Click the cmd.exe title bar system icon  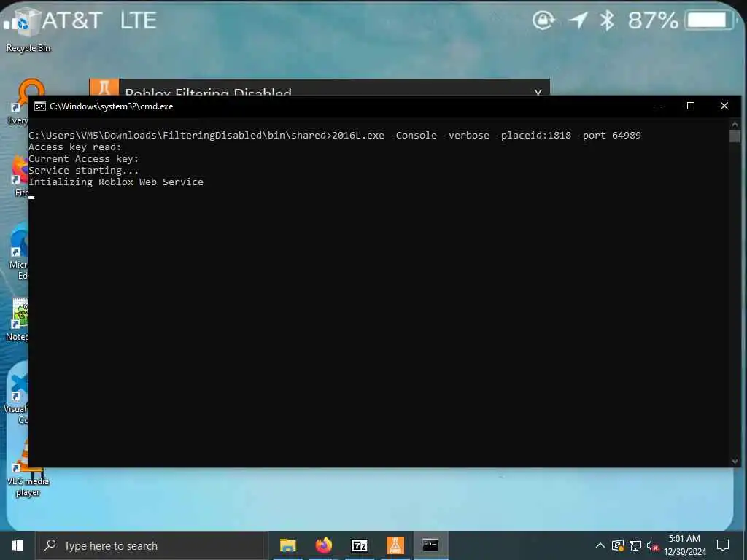pyautogui.click(x=40, y=106)
